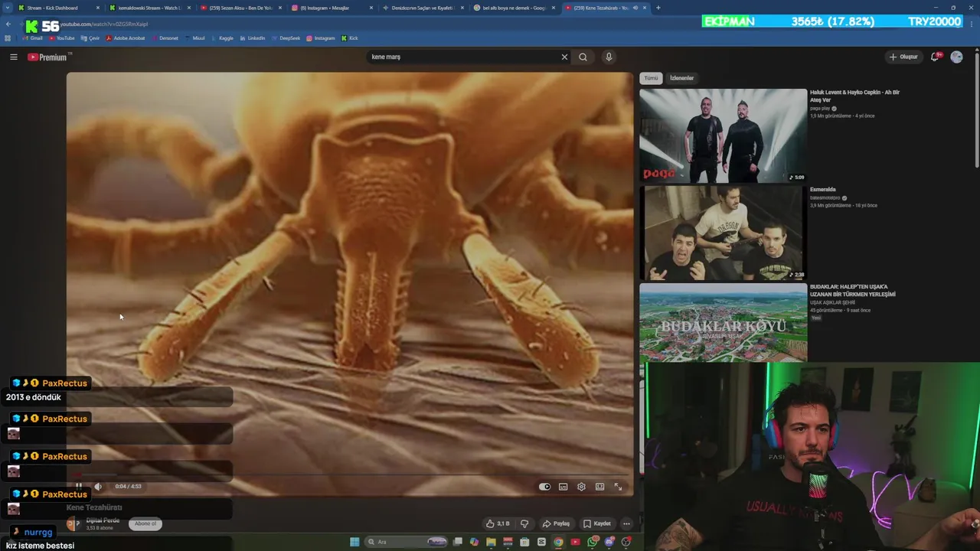Open Chrome from the taskbar
This screenshot has width=980, height=551.
(558, 542)
